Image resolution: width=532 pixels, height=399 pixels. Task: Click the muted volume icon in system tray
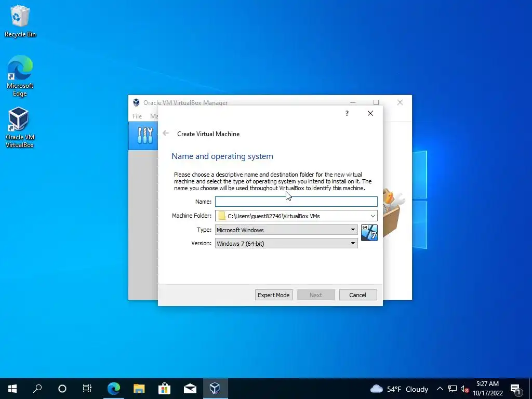pos(464,389)
